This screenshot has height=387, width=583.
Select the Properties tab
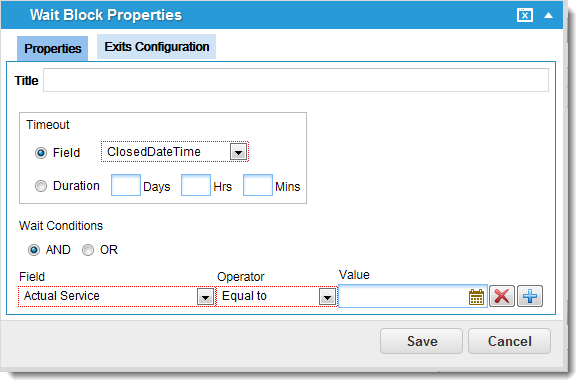(52, 48)
